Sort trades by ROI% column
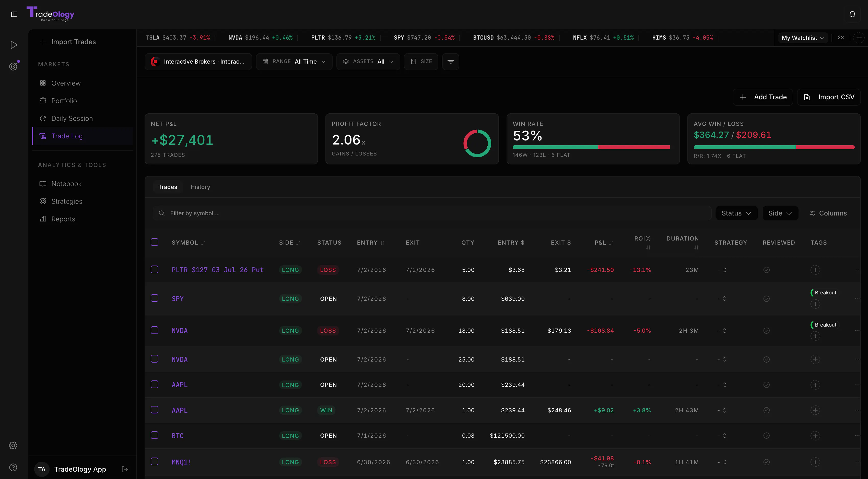868x479 pixels. pos(642,243)
